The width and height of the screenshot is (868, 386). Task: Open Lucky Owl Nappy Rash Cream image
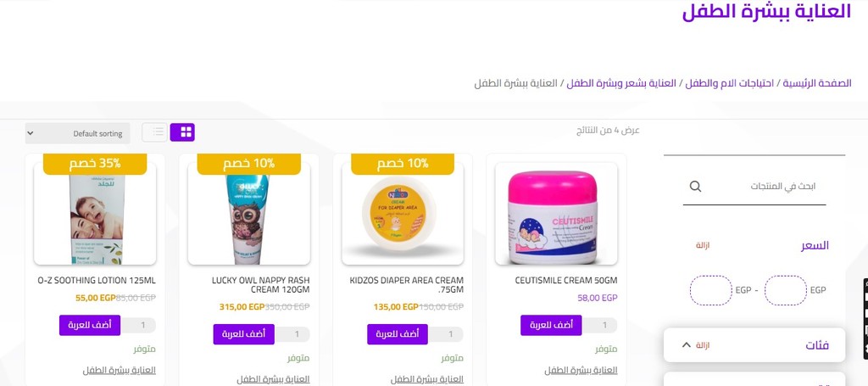point(248,214)
